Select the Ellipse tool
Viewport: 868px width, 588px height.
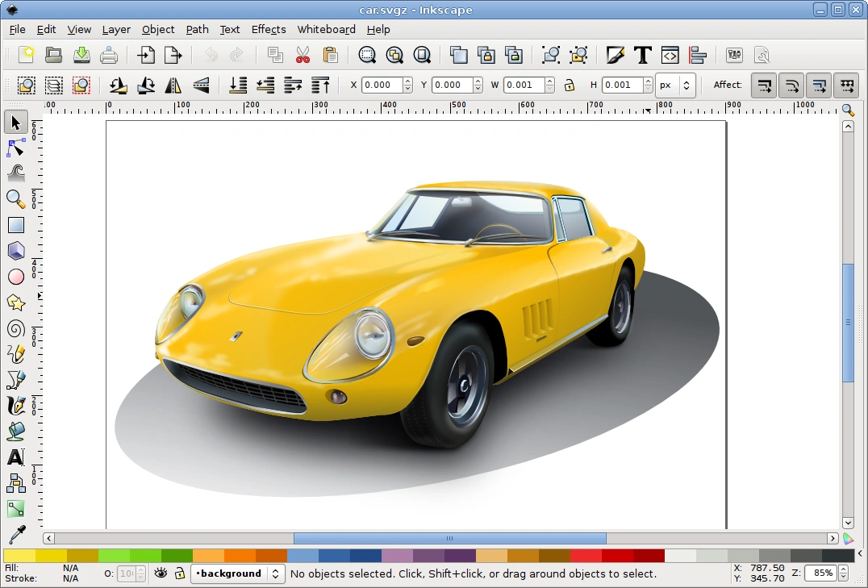point(15,277)
